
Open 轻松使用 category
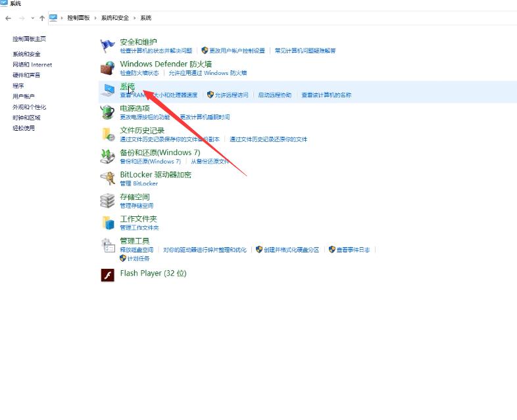click(24, 128)
